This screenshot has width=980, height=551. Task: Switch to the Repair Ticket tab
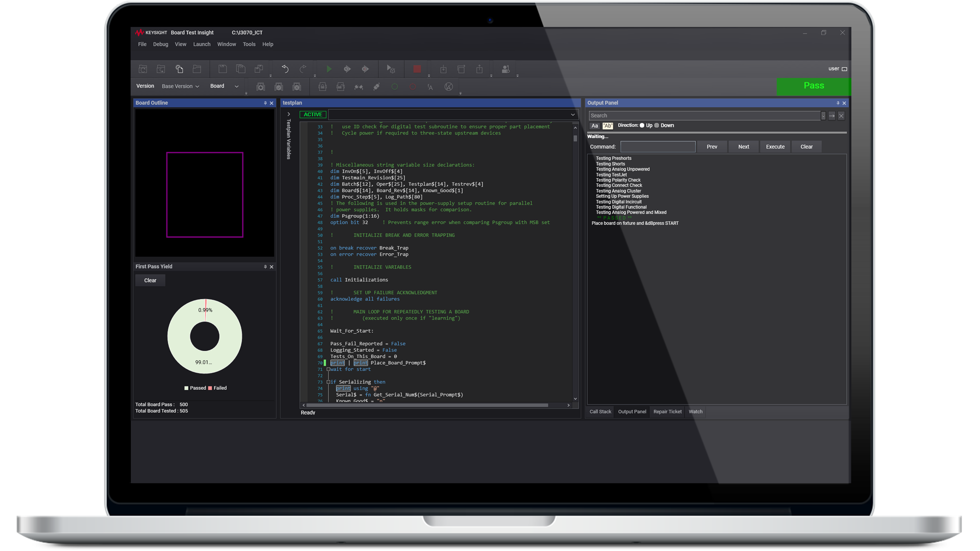coord(667,411)
